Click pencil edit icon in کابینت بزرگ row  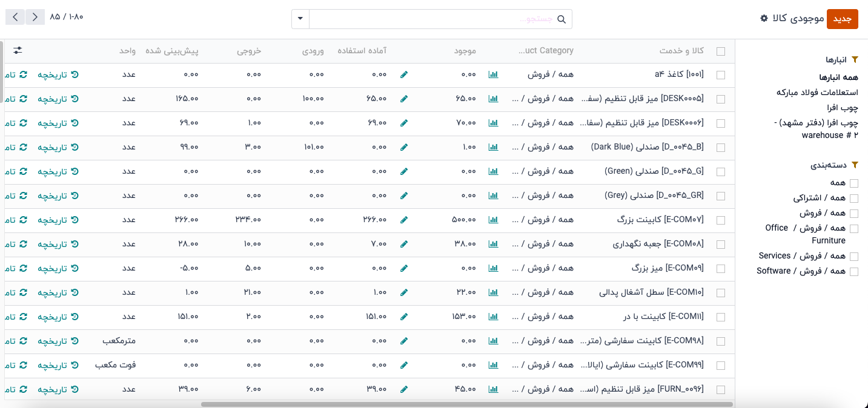tap(404, 220)
